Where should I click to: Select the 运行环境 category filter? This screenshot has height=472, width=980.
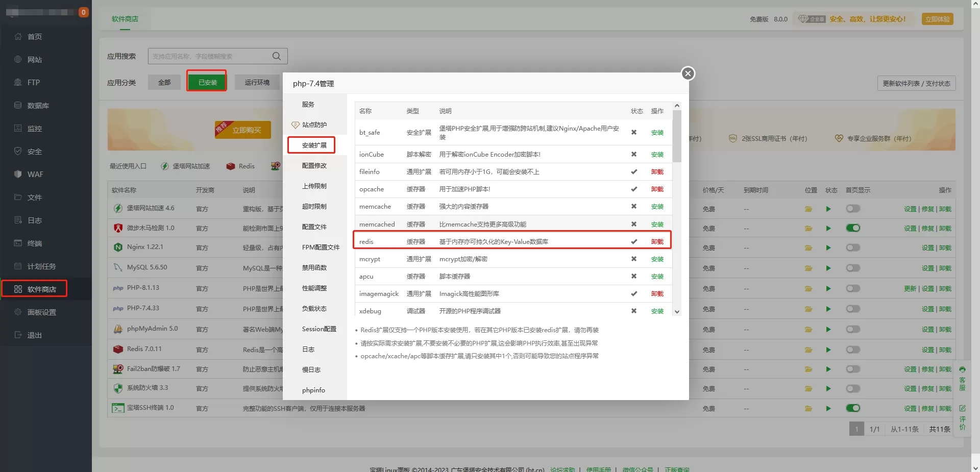pos(257,82)
